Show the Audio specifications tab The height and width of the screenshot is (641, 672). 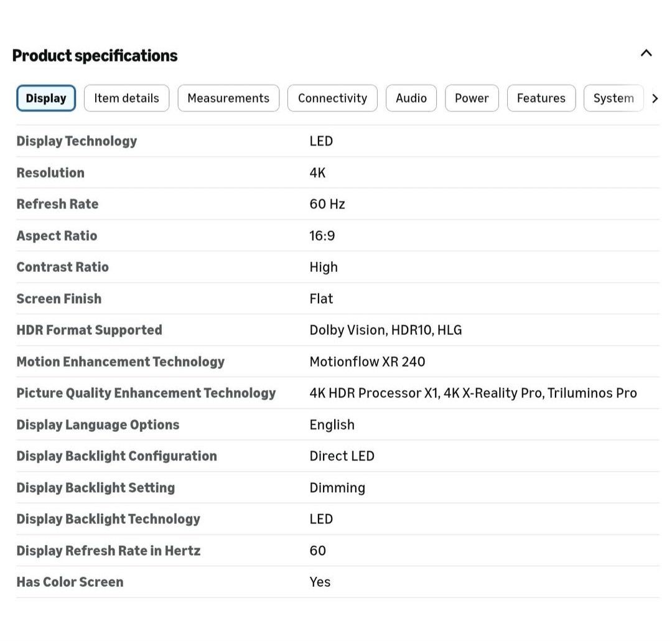(411, 98)
